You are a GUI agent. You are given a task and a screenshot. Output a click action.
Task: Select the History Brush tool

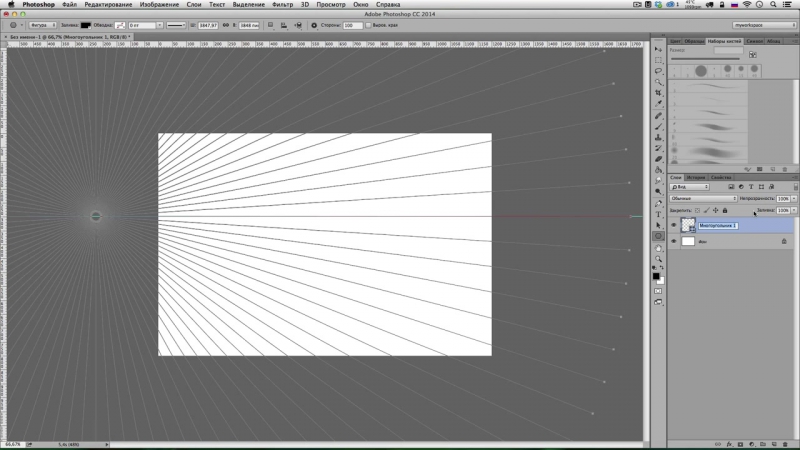tap(658, 148)
